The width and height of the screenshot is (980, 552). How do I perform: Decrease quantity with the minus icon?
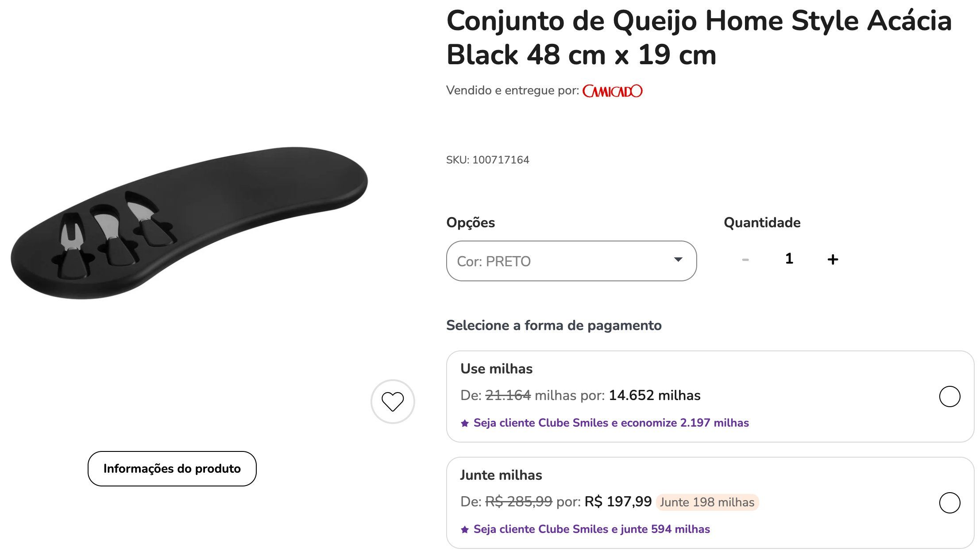click(x=745, y=260)
